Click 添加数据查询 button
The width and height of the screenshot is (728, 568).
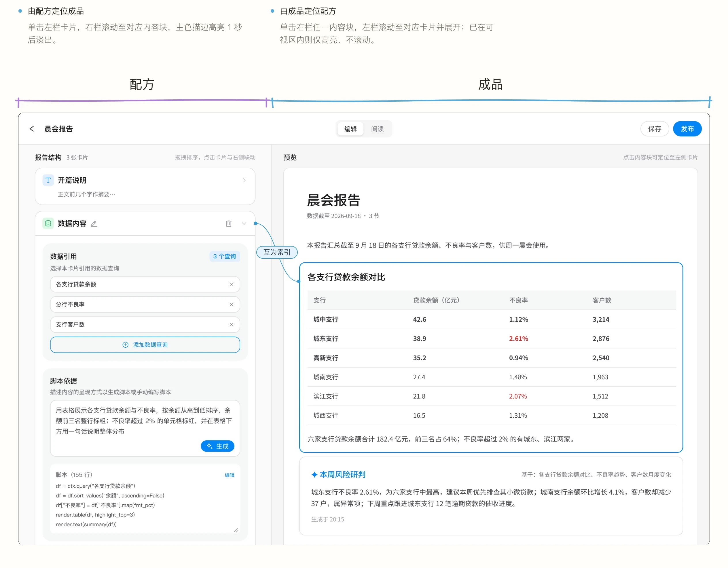pyautogui.click(x=145, y=345)
